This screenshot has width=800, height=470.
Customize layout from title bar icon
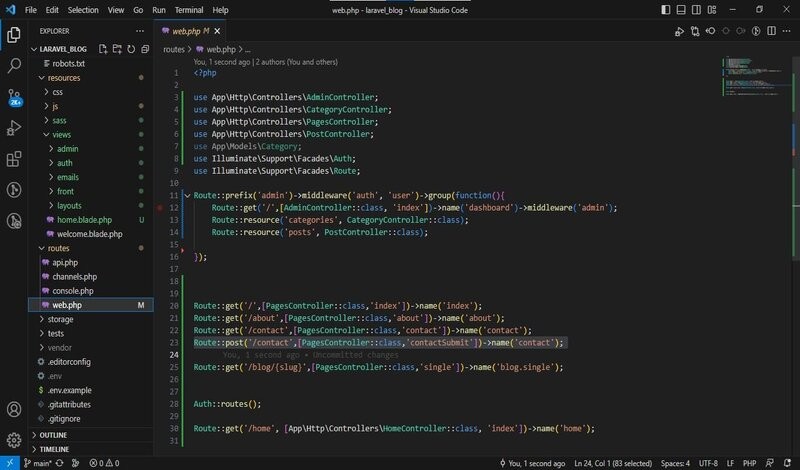tap(712, 10)
